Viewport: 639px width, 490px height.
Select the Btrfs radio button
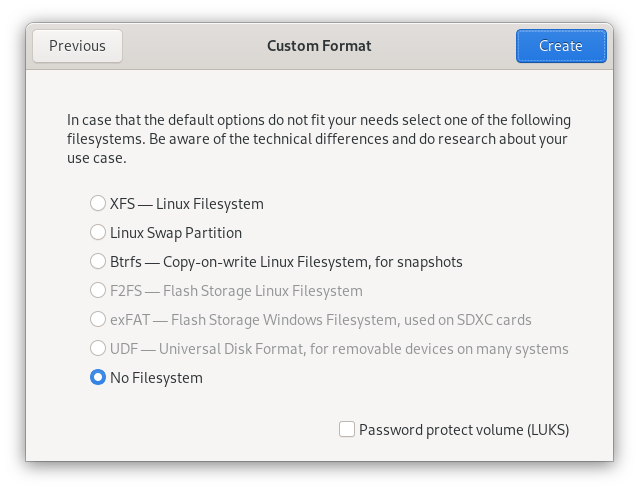click(98, 262)
